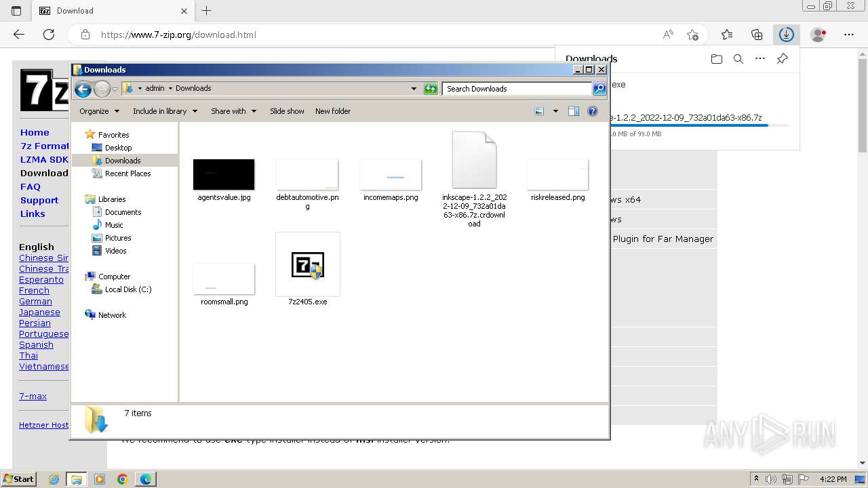Open Google Chrome from the taskbar
Viewport: 868px width, 488px height.
pos(122,479)
